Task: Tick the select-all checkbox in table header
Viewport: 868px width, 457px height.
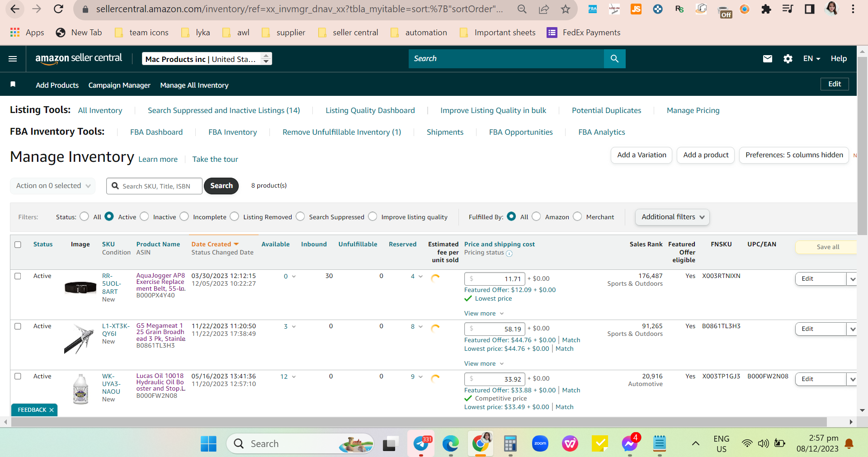Action: coord(18,245)
